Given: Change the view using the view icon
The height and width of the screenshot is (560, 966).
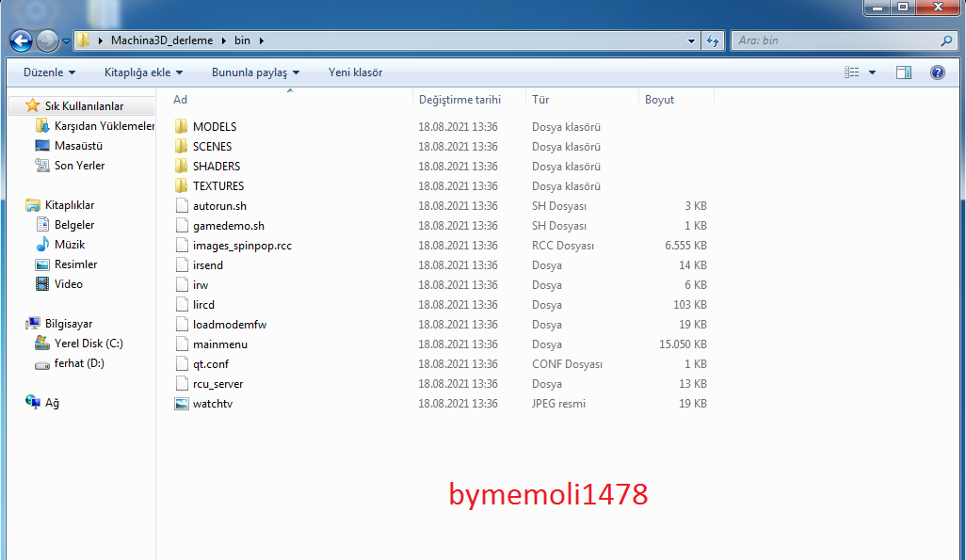Looking at the screenshot, I should [x=851, y=72].
